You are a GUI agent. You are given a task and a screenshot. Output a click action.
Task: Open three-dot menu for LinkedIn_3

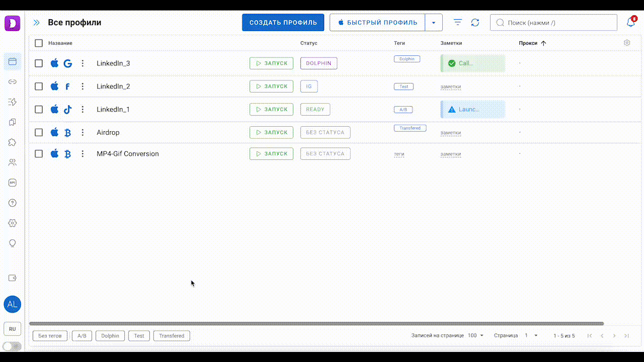[x=83, y=63]
